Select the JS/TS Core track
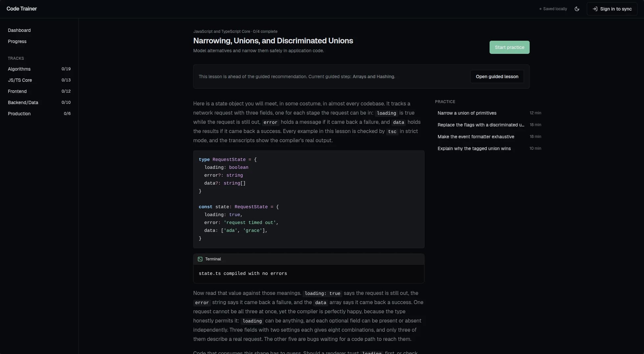 tap(39, 80)
